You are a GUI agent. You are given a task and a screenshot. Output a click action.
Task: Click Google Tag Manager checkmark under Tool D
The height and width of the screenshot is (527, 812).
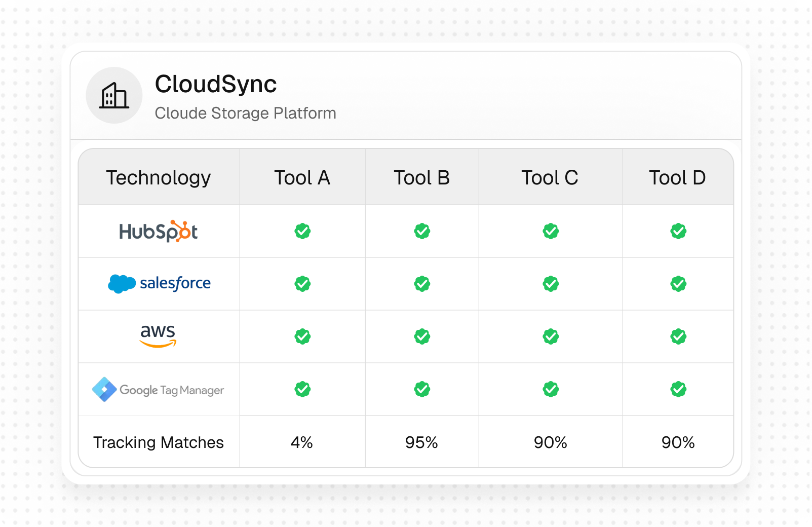(x=678, y=389)
